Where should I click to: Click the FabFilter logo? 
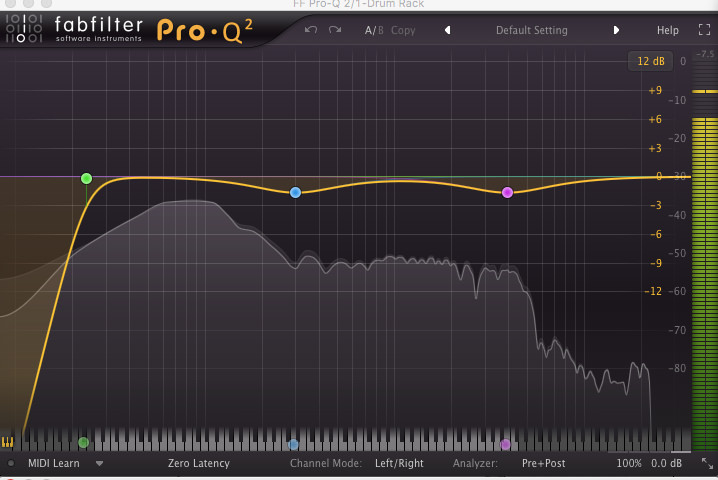pyautogui.click(x=75, y=29)
